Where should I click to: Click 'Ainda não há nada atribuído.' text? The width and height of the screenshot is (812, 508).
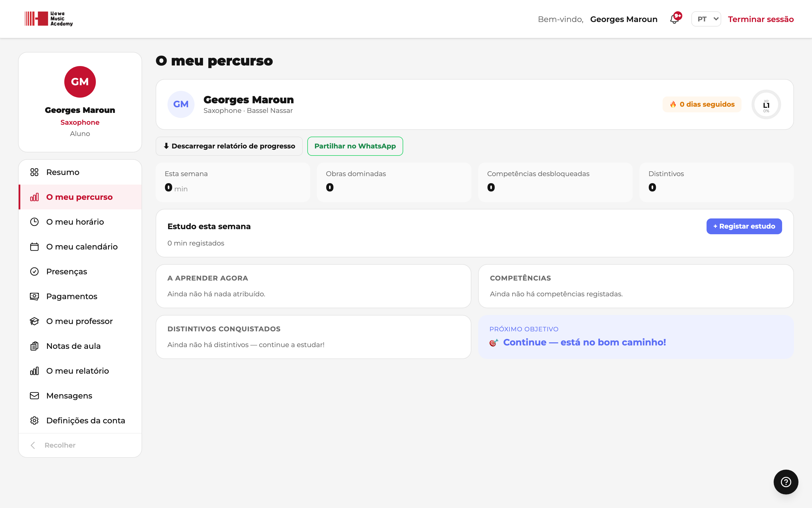216,294
